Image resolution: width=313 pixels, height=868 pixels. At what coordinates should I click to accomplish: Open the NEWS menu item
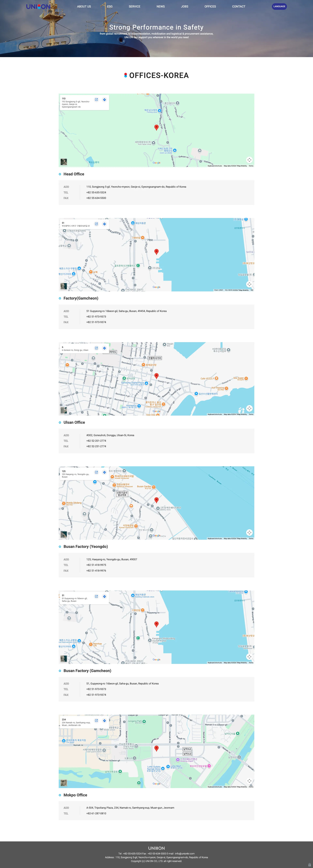point(161,6)
